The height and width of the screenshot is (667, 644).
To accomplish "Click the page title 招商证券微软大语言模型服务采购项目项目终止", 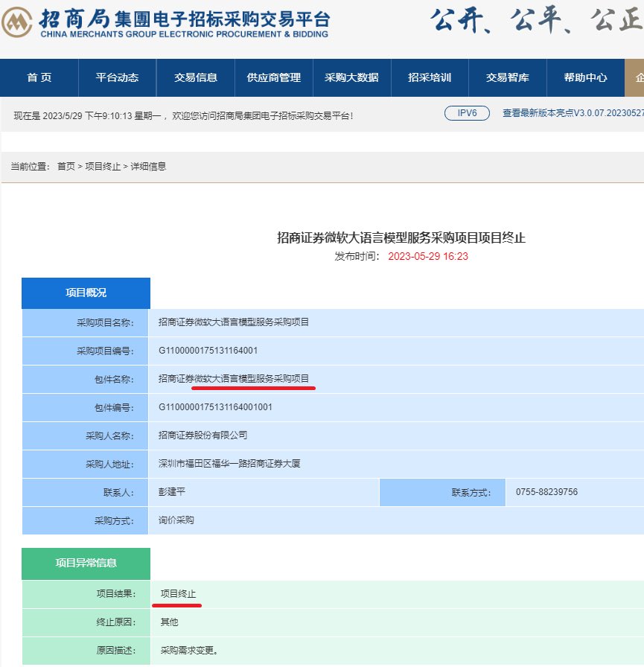I will pos(401,237).
